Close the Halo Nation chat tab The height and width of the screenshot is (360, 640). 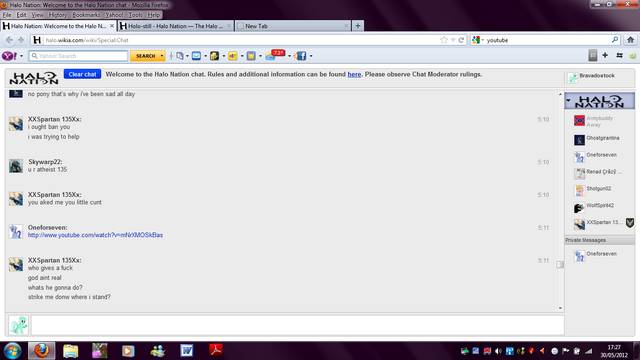click(x=112, y=26)
